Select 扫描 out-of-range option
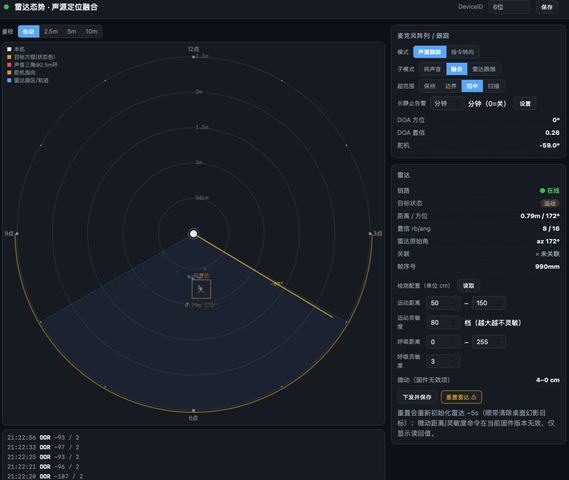This screenshot has width=569, height=480. coord(493,86)
